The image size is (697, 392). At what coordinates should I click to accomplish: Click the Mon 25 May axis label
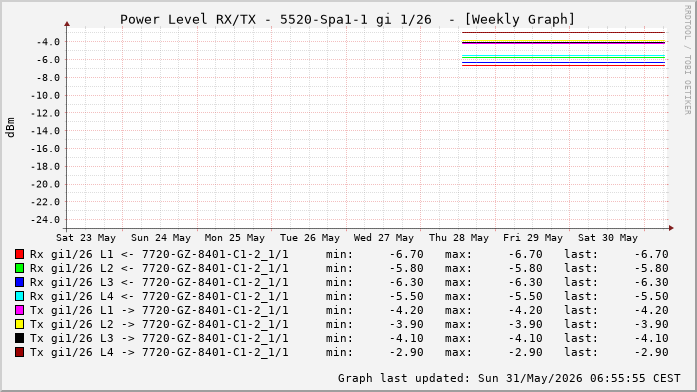tap(235, 238)
